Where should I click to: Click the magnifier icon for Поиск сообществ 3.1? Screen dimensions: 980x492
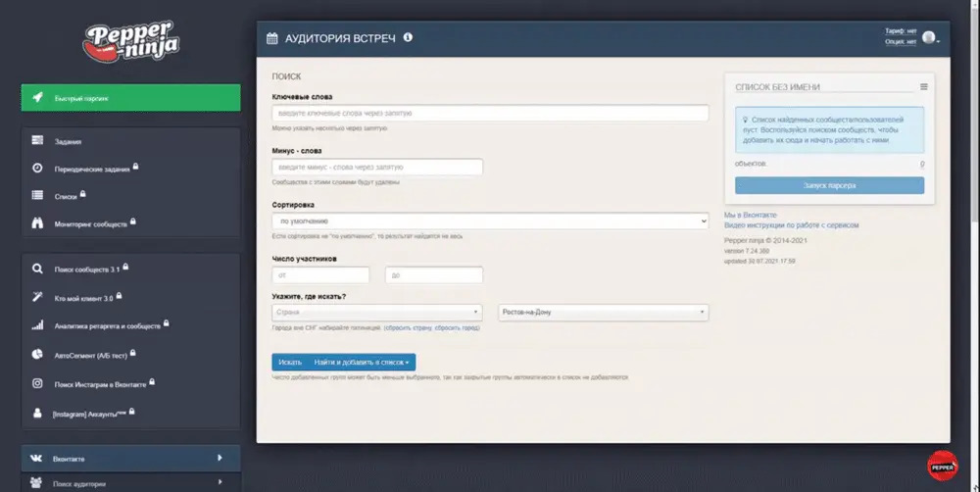click(37, 269)
